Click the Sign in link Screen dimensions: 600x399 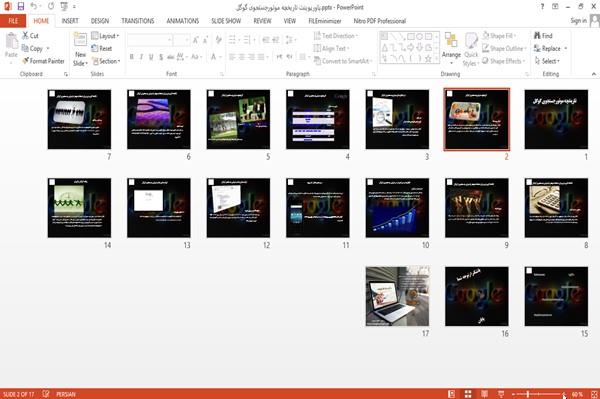coord(578,21)
